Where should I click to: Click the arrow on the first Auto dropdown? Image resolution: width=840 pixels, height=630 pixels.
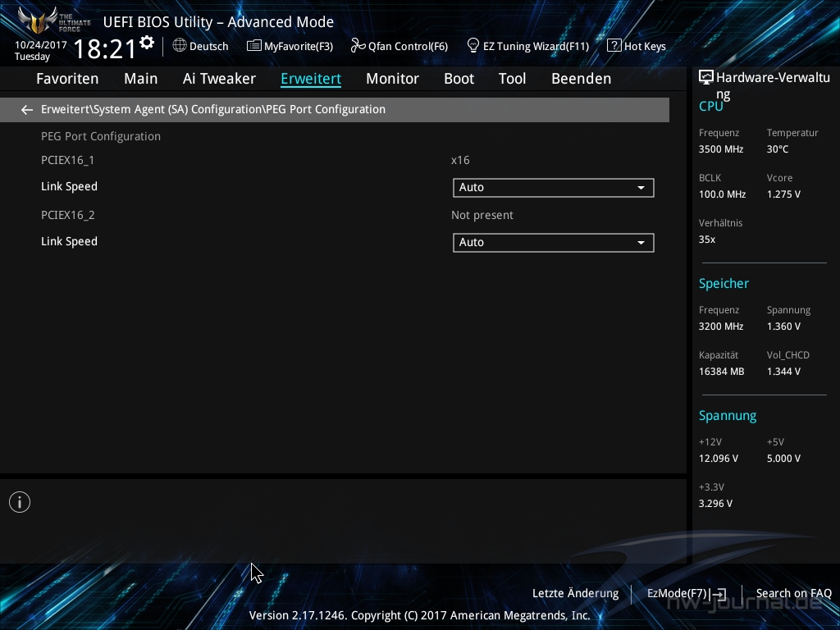[641, 188]
